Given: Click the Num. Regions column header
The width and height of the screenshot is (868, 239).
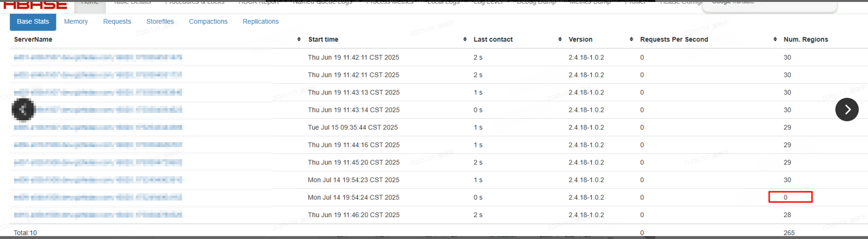Looking at the screenshot, I should [x=805, y=39].
